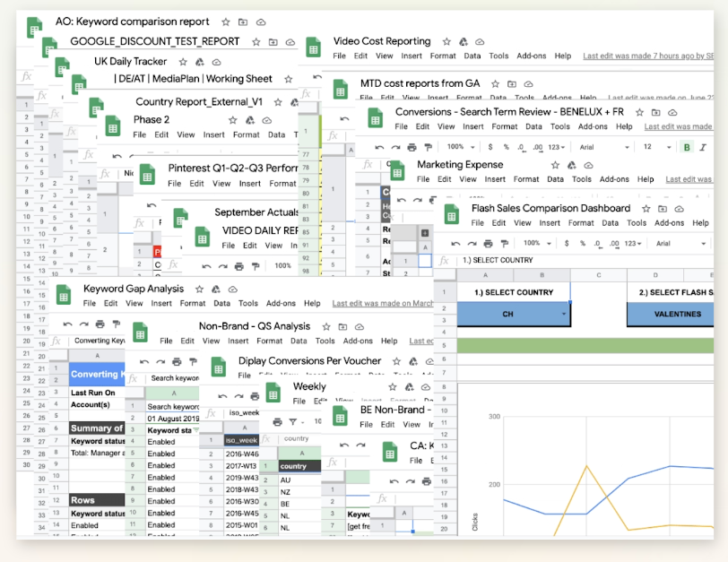This screenshot has height=562, width=728.
Task: Toggle Bold button in Conversions toolbar
Action: coord(687,147)
